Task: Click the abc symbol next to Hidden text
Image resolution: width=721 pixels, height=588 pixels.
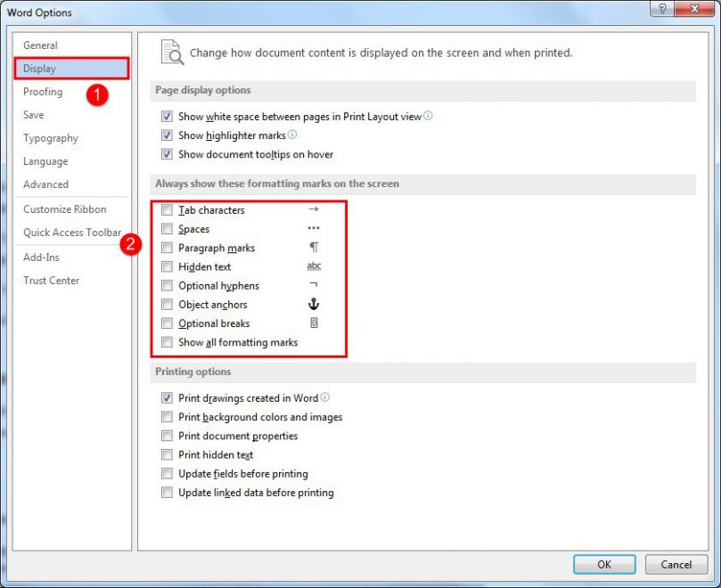Action: click(x=313, y=266)
